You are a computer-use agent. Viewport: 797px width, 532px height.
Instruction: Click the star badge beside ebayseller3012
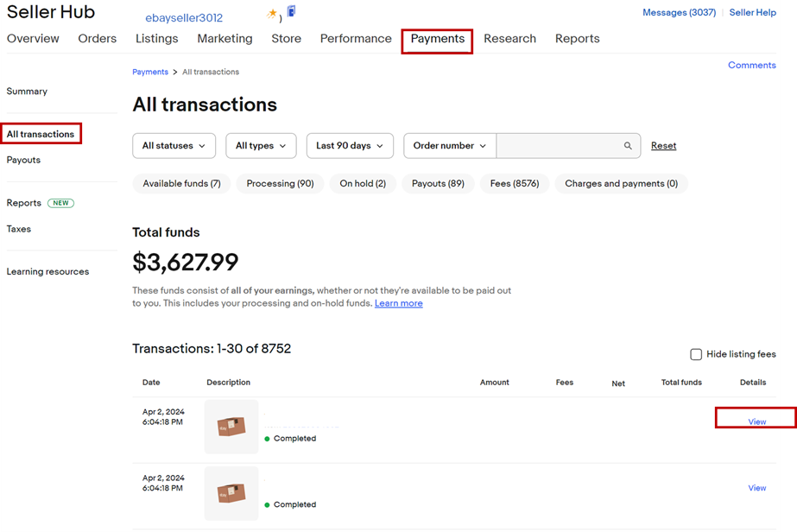click(x=273, y=14)
